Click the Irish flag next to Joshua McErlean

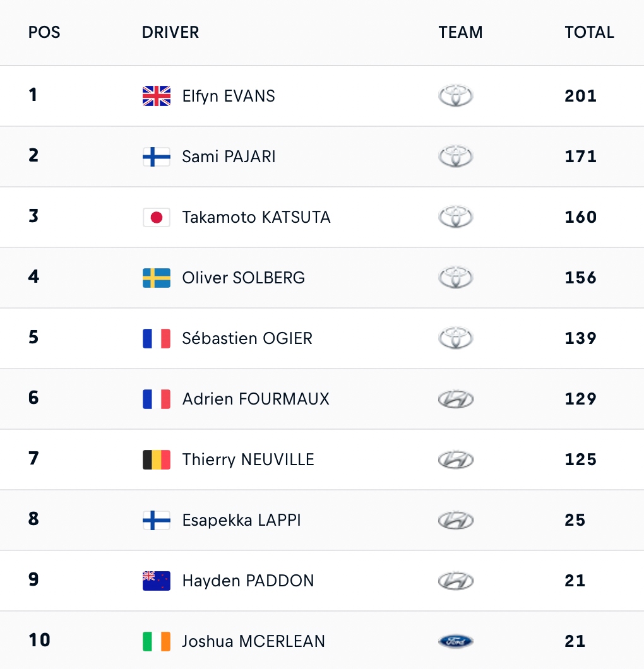coord(157,641)
